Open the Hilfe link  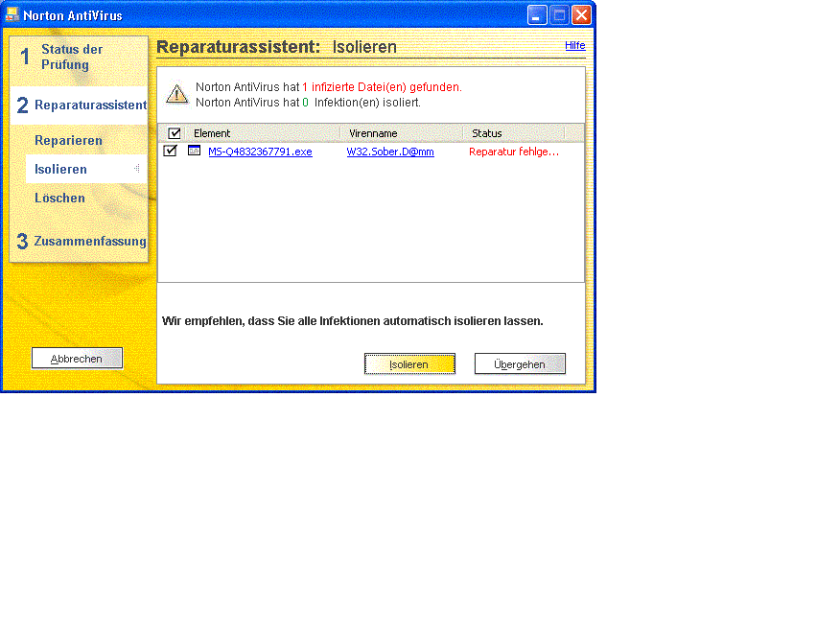coord(574,45)
